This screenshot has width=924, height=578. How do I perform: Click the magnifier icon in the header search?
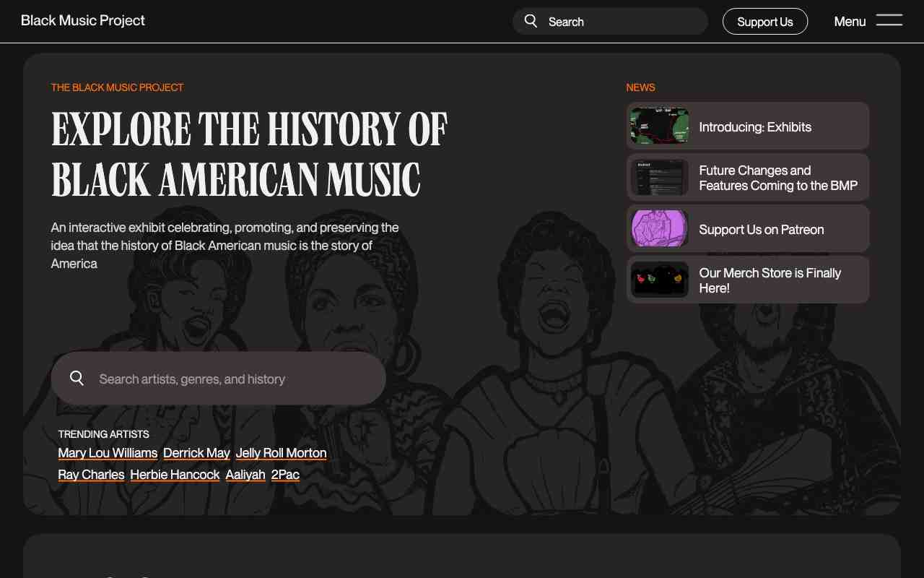[x=531, y=21]
